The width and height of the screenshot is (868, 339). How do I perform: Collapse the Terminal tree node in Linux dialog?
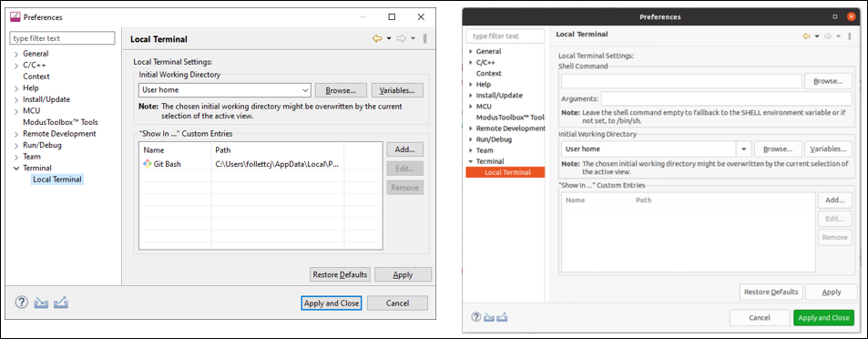click(471, 161)
